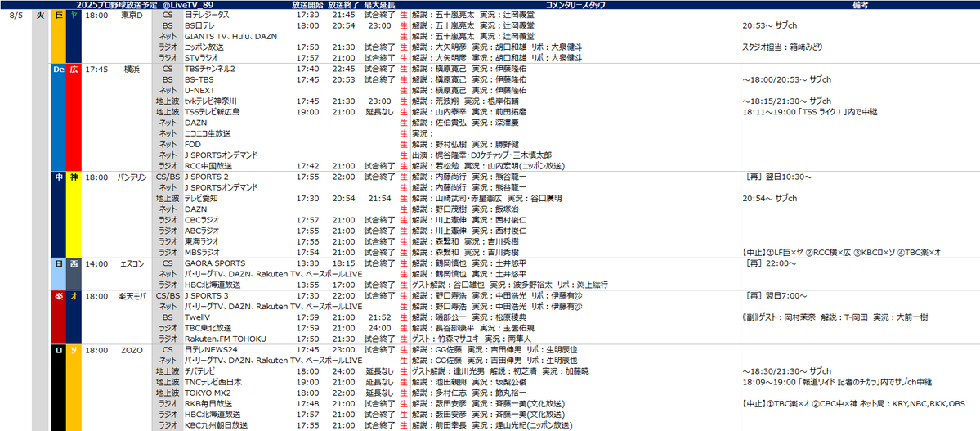Image resolution: width=980 pixels, height=431 pixels.
Task: Click the U-NEXT cell
Action: pyautogui.click(x=199, y=90)
